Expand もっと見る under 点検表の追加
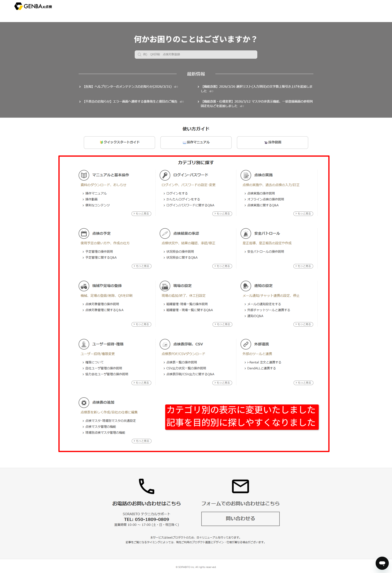The height and width of the screenshot is (573, 392). tap(141, 441)
